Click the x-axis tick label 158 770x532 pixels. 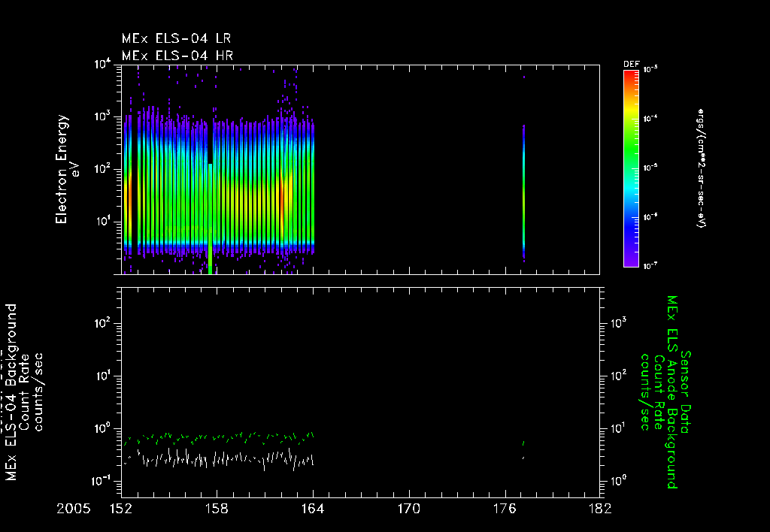[217, 509]
